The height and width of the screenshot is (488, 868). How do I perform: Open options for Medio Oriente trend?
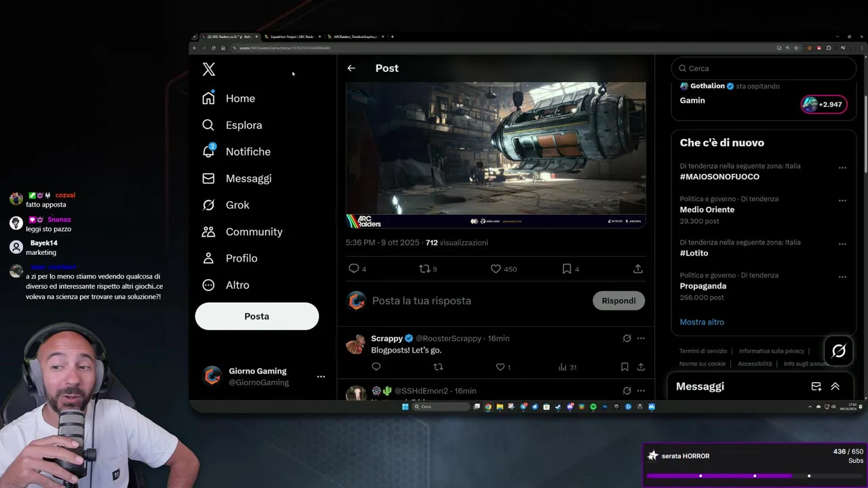(x=842, y=201)
